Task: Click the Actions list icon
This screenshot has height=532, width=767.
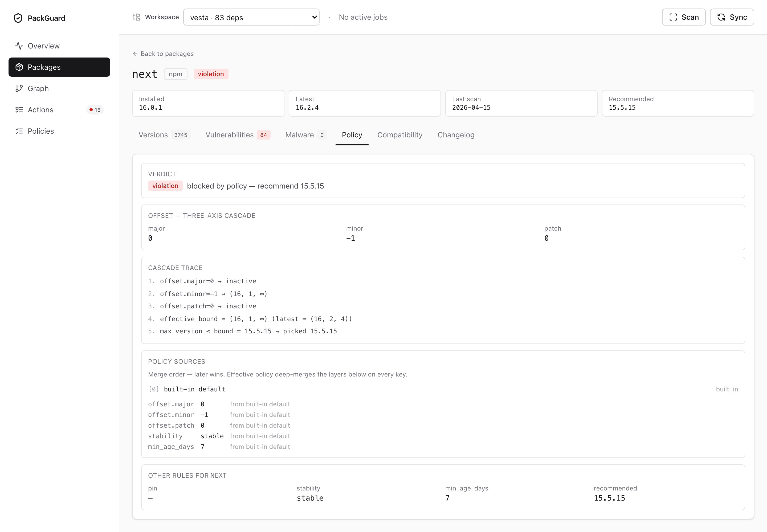Action: (19, 110)
